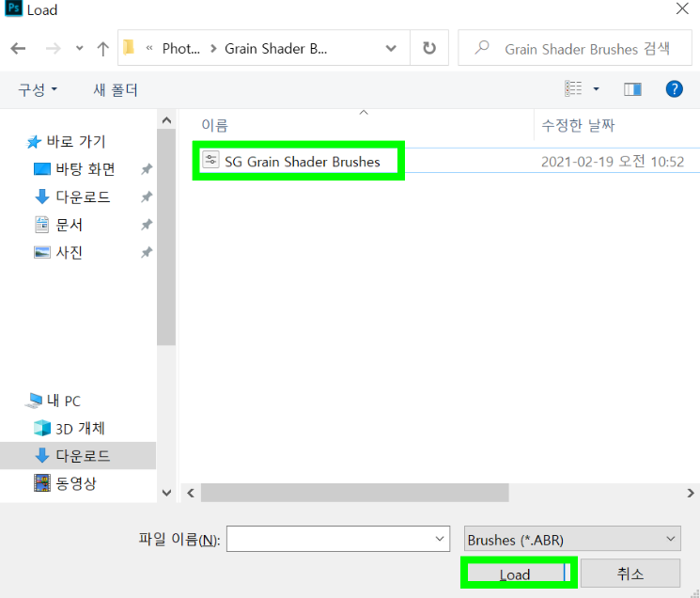The image size is (700, 598).
Task: Click the pin icon beside 바탕 화면
Action: pos(147,169)
